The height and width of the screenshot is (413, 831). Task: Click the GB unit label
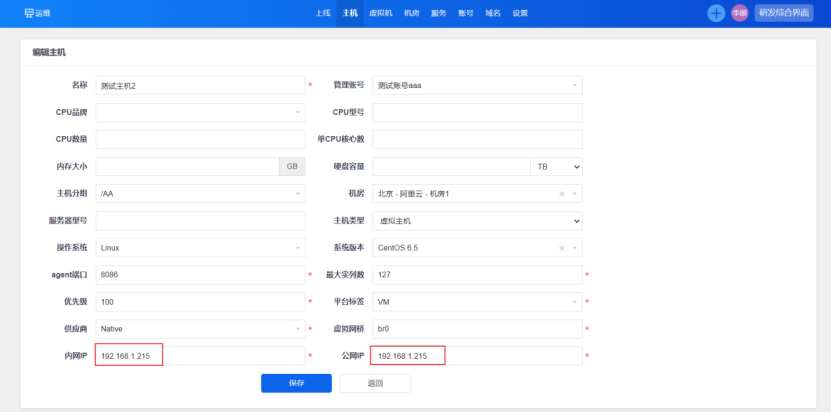[x=292, y=166]
